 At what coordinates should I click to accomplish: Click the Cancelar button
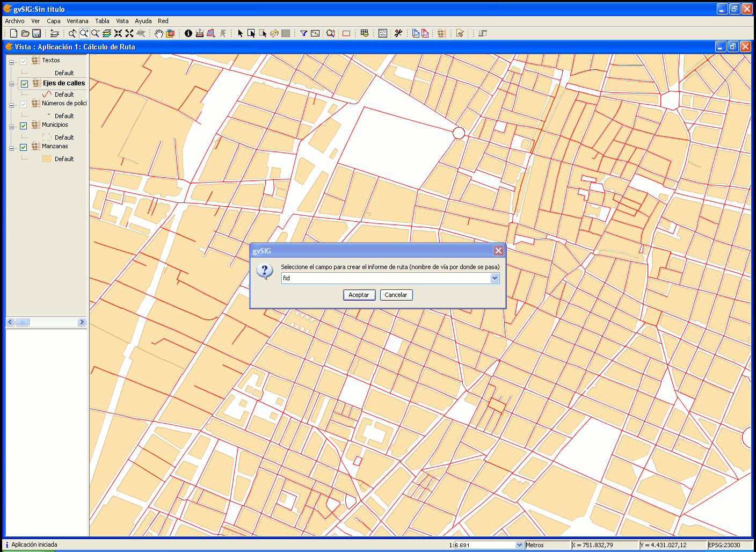[x=396, y=295]
